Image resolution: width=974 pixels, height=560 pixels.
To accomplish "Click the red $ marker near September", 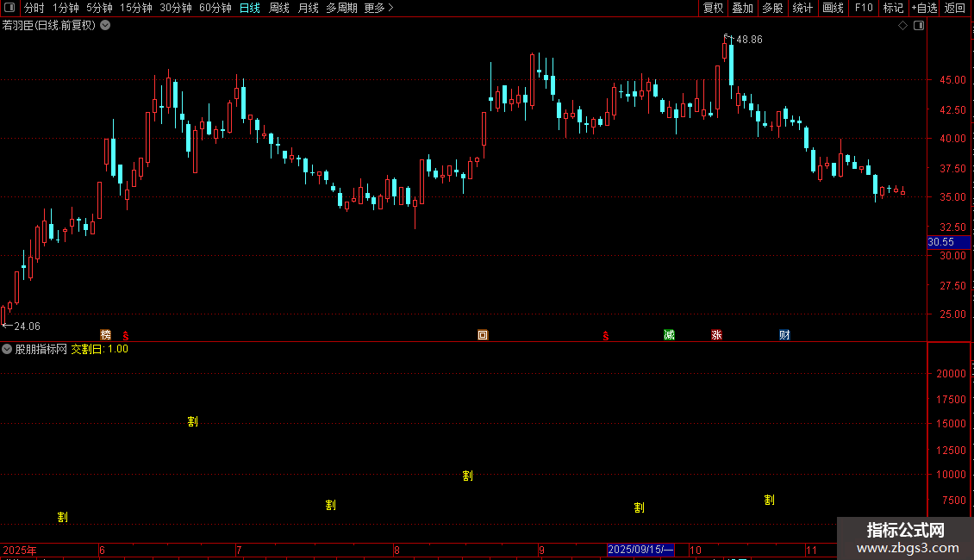I will pyautogui.click(x=606, y=336).
